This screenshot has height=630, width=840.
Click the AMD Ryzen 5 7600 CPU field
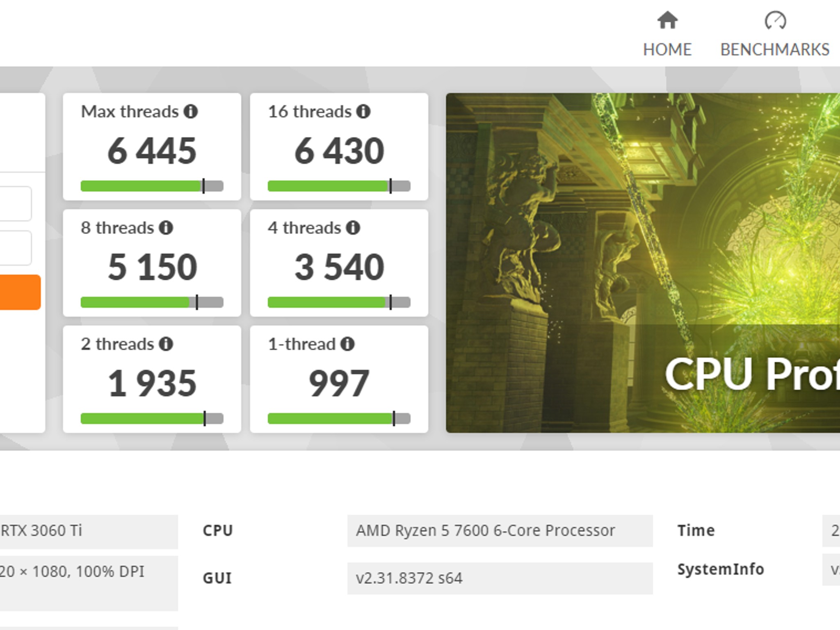point(500,531)
